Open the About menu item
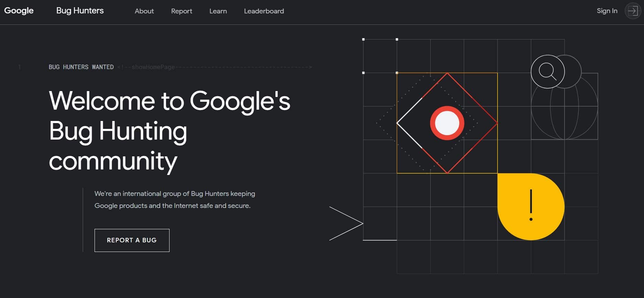Image resolution: width=644 pixels, height=298 pixels. pyautogui.click(x=144, y=11)
